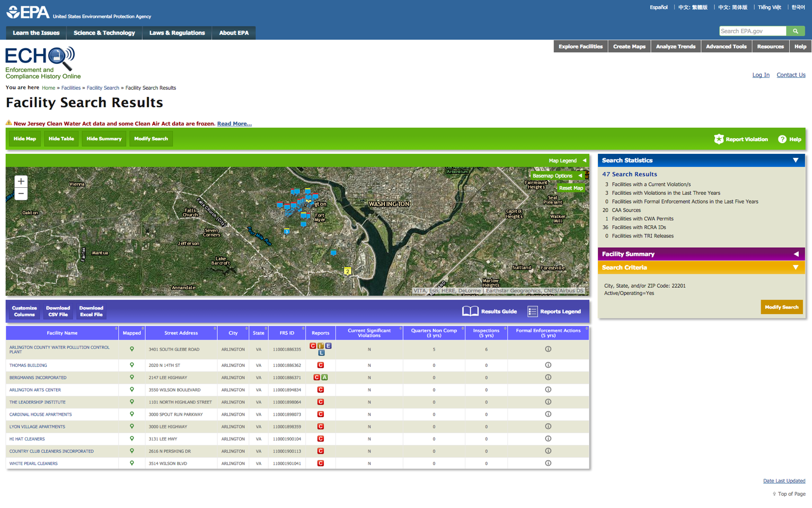Open the Explore Facilities tab
The width and height of the screenshot is (812, 508).
(x=581, y=46)
